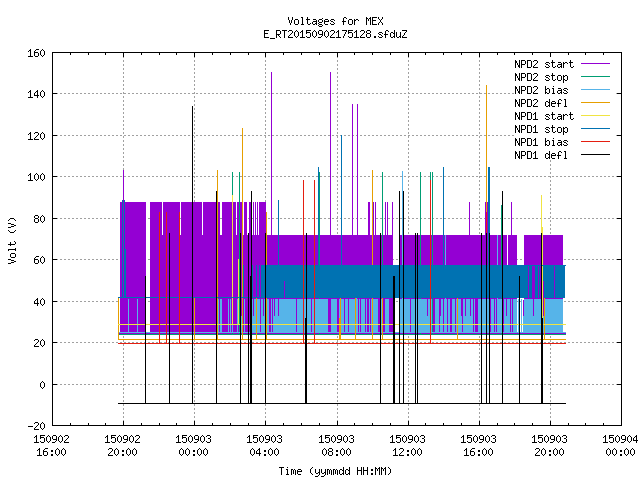Click the -20 value on voltage axis
Screen dimensions: 640x480
tap(36, 426)
